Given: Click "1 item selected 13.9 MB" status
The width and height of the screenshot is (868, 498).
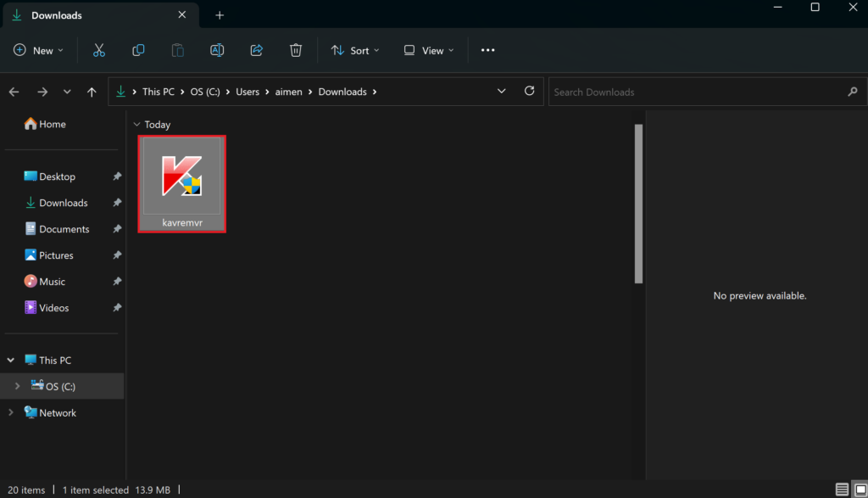Looking at the screenshot, I should point(116,490).
